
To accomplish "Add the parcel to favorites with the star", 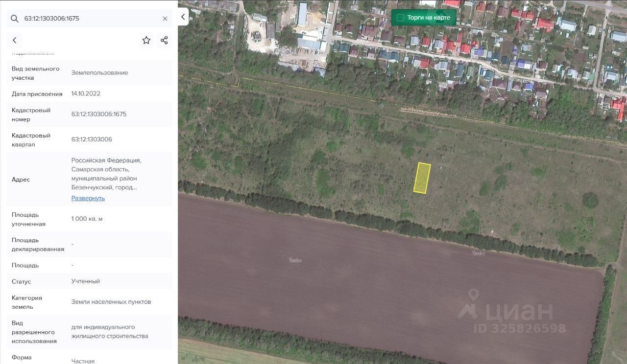I will [146, 41].
